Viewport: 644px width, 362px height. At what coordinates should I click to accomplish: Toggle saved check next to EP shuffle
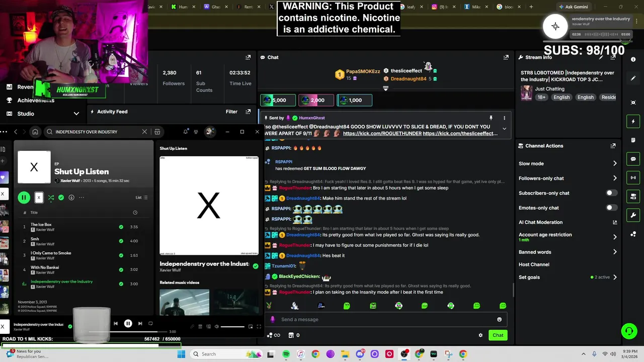[61, 198]
